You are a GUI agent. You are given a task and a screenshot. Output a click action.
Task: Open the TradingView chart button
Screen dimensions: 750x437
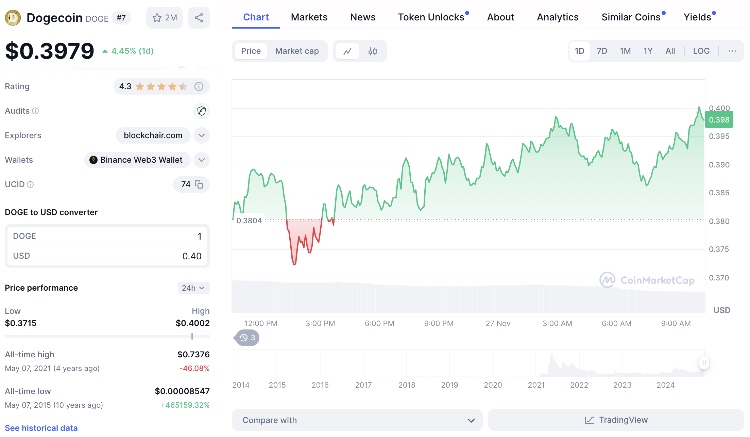[616, 420]
